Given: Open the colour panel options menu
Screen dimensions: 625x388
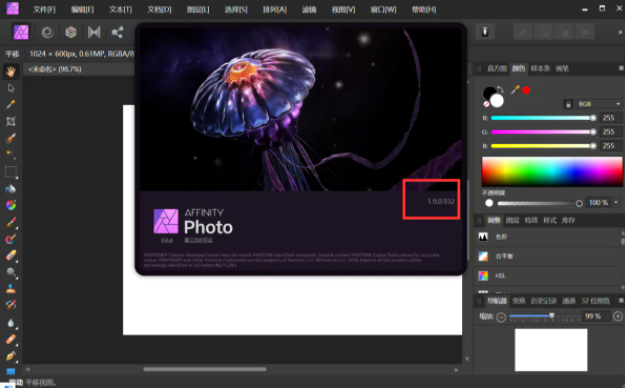Looking at the screenshot, I should point(621,69).
